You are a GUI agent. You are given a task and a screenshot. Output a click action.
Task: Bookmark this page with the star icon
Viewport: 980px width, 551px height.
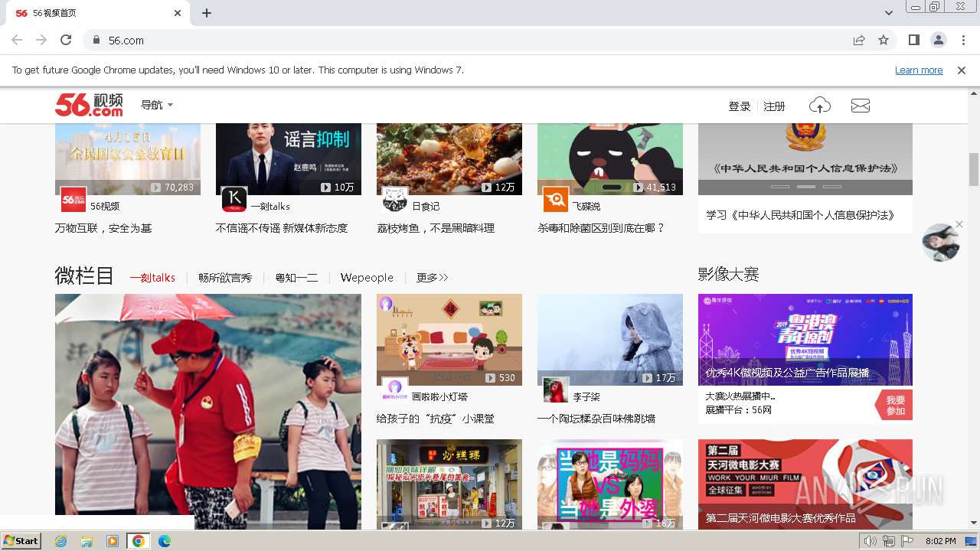pyautogui.click(x=884, y=40)
